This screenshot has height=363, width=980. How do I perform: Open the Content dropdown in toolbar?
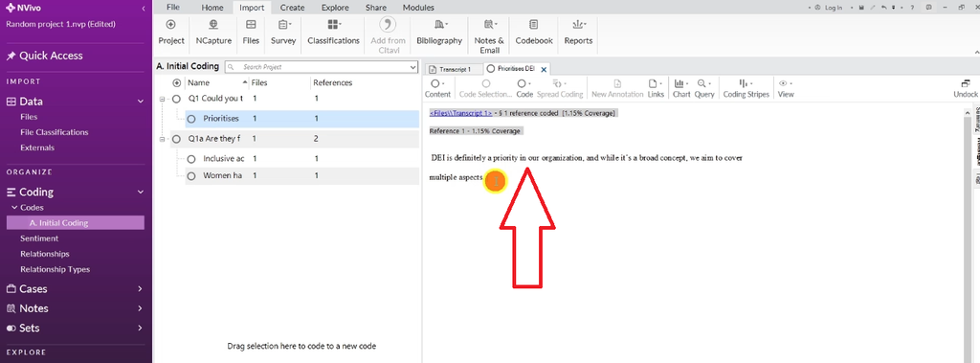pyautogui.click(x=437, y=88)
